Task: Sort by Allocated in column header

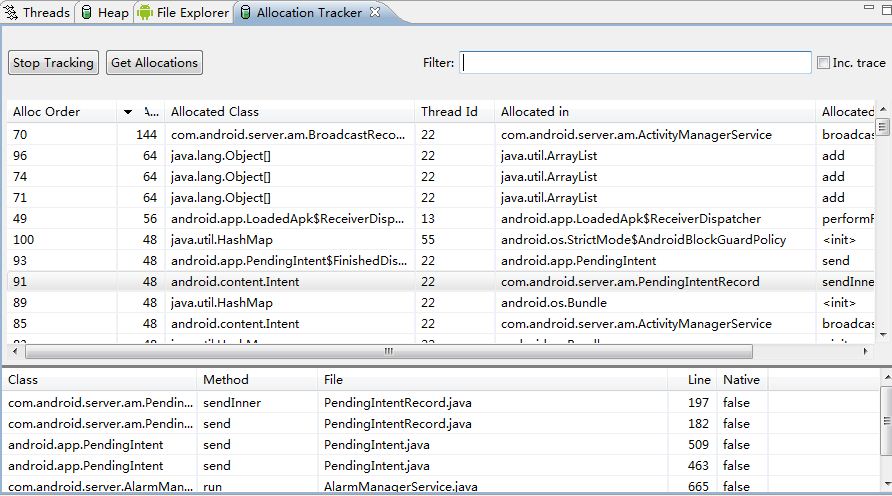Action: 655,112
